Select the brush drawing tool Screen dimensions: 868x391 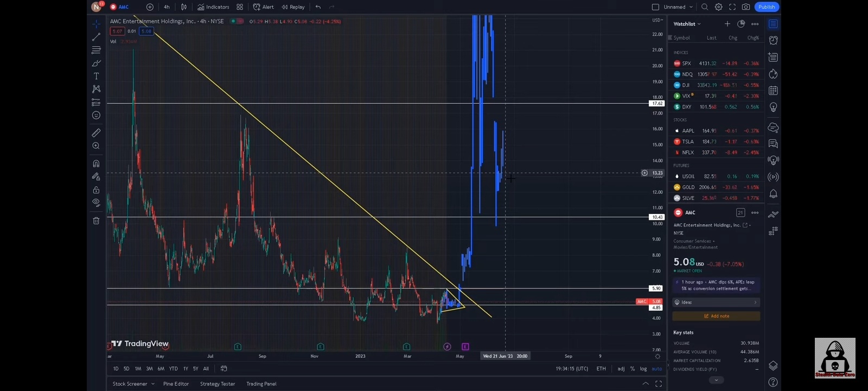[x=96, y=64]
